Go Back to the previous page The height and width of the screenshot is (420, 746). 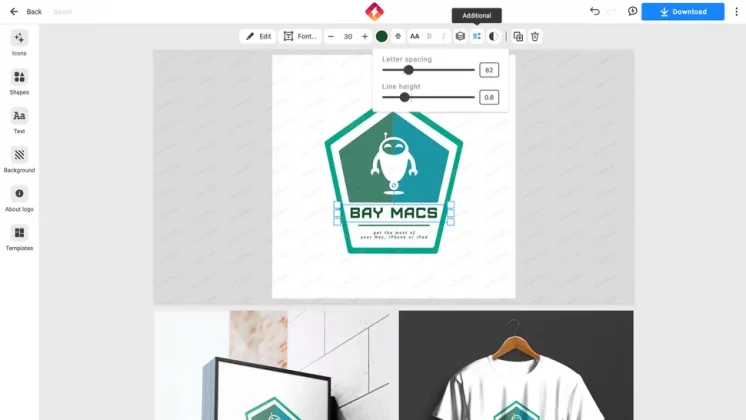(26, 12)
